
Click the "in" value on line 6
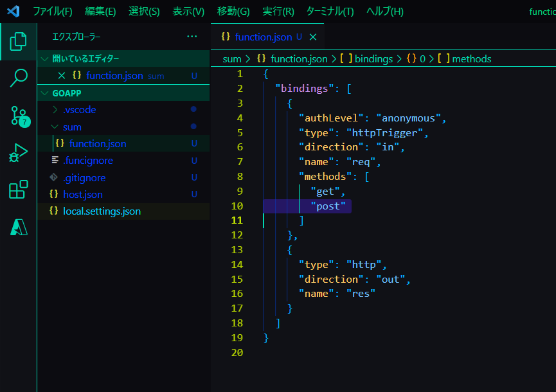tap(388, 147)
